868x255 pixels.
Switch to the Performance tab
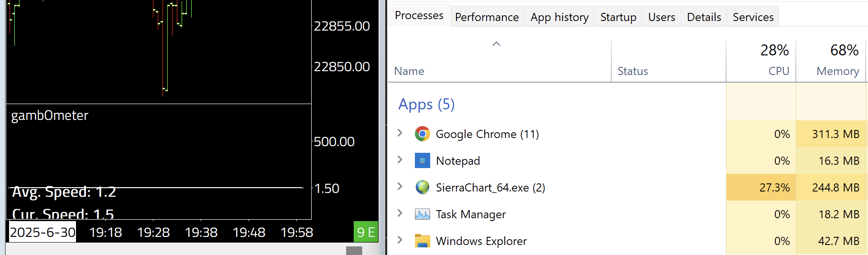487,17
